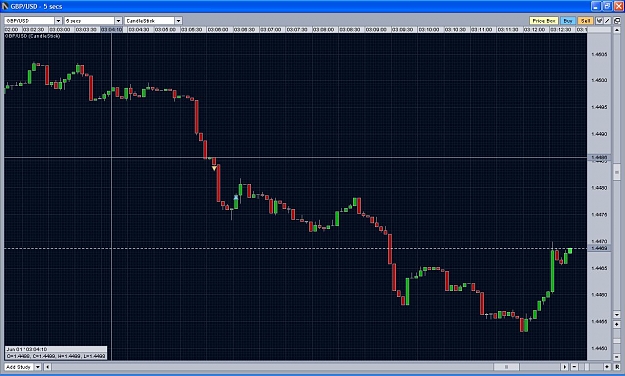This screenshot has width=625, height=376.
Task: Click the Price Box button
Action: click(544, 21)
